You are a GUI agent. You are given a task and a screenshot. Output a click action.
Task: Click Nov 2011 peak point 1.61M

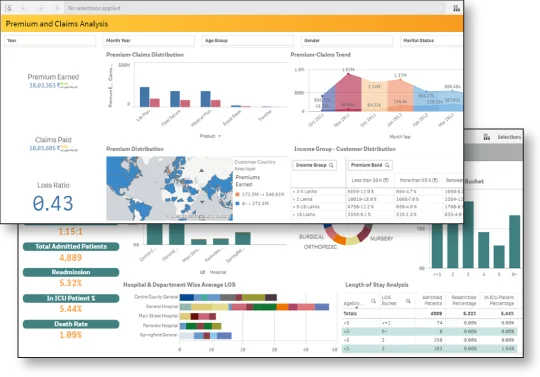pos(348,73)
